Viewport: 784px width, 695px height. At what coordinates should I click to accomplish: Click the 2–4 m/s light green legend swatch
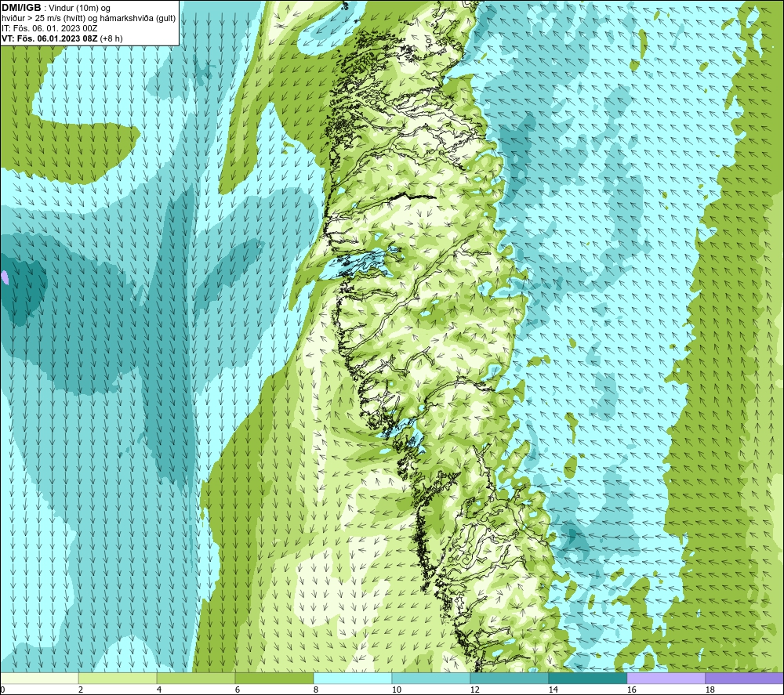click(x=118, y=679)
